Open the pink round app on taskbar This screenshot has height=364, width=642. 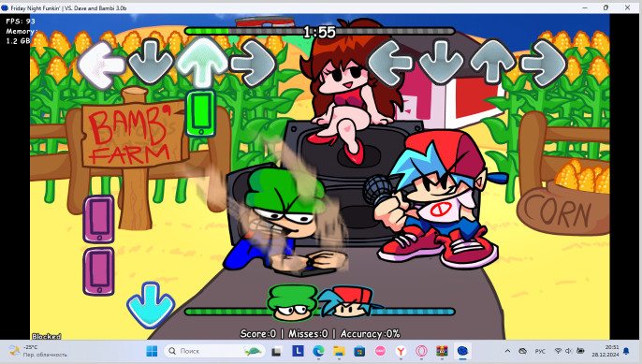pyautogui.click(x=380, y=351)
